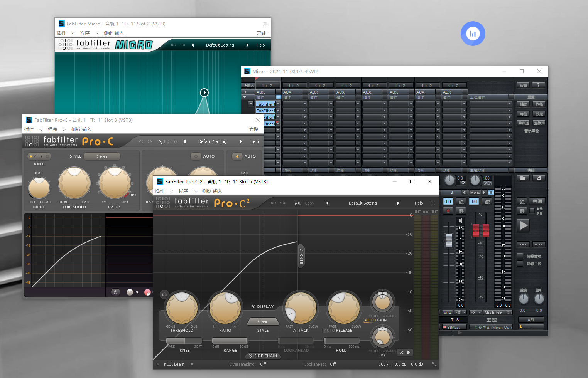
Task: Click the AFL button in Mixer
Action: click(531, 320)
